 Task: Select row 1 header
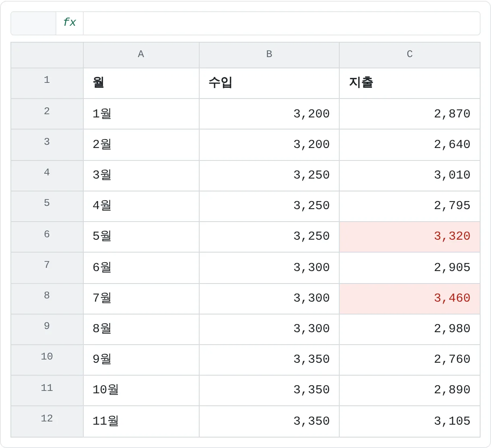(47, 83)
